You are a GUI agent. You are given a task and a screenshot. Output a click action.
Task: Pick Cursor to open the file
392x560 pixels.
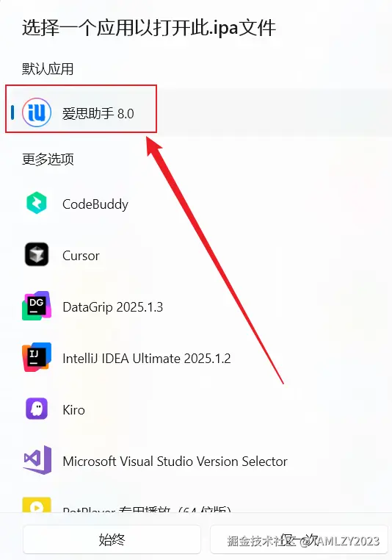(196, 255)
